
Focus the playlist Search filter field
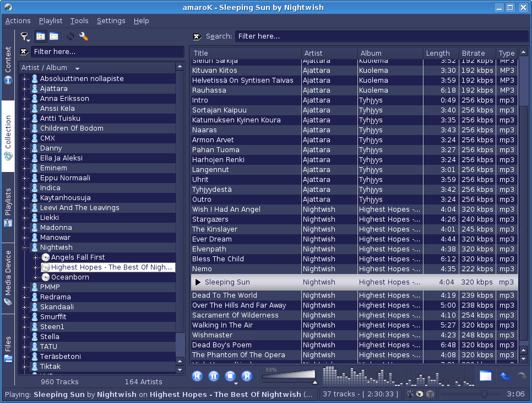pos(382,36)
